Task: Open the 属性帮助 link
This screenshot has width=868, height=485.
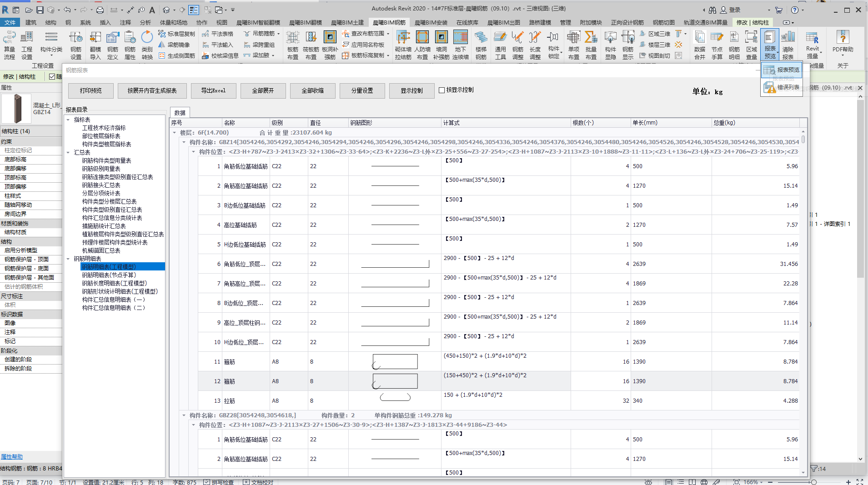Action: coord(12,457)
